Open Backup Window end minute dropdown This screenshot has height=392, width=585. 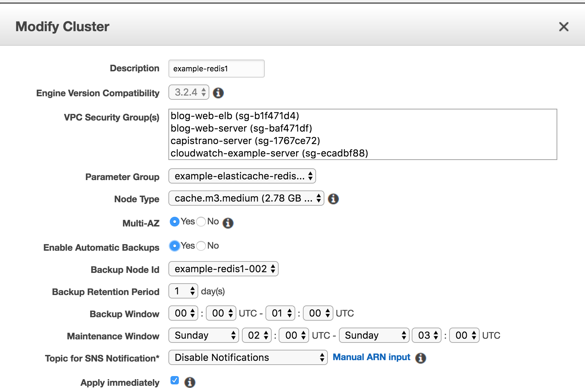pyautogui.click(x=318, y=313)
